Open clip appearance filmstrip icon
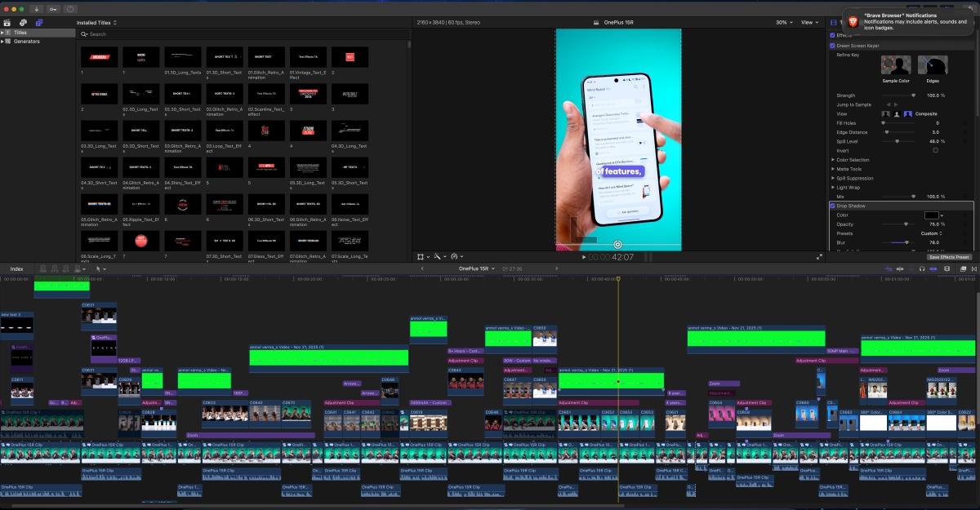This screenshot has height=510, width=980. pos(947,268)
